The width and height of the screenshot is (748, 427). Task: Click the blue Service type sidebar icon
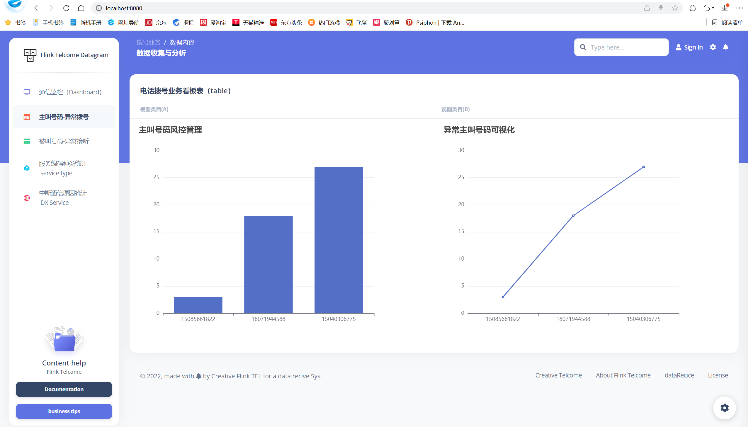pyautogui.click(x=27, y=167)
